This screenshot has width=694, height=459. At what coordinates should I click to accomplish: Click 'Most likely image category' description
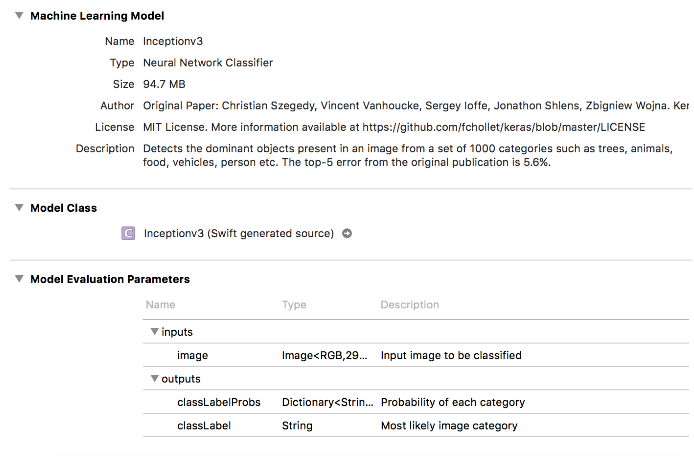(449, 426)
